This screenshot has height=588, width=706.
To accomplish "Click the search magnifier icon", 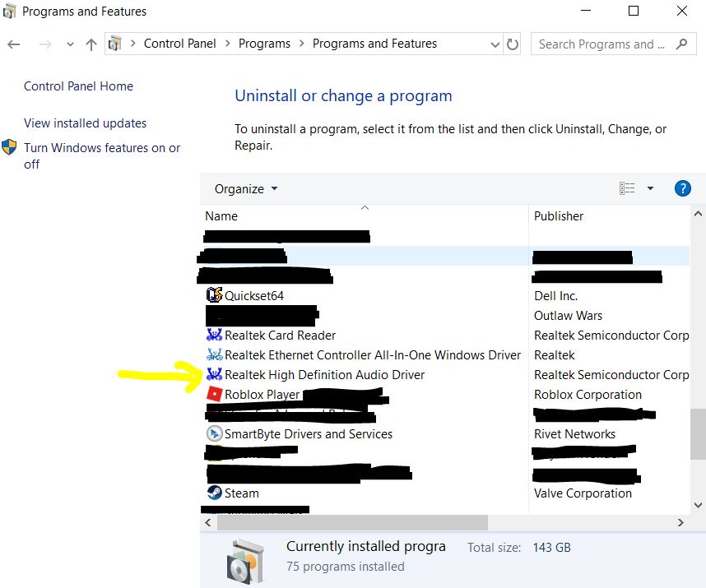I will click(x=681, y=44).
